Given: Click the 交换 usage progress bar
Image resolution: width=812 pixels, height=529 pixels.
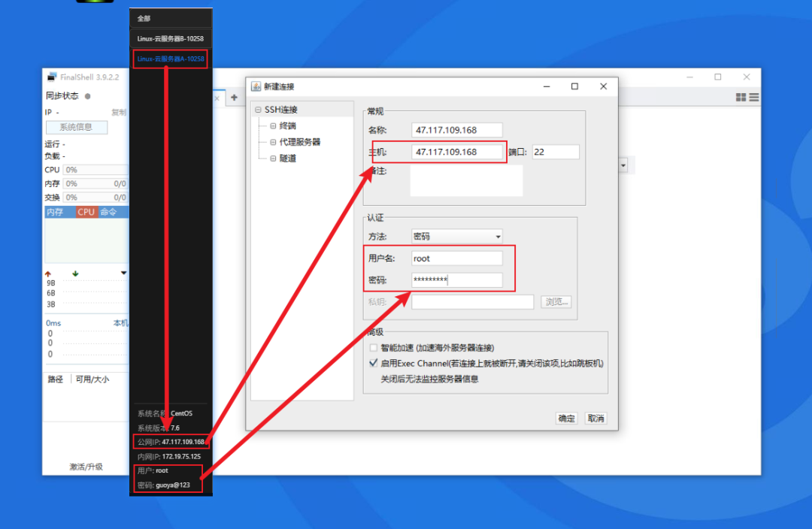Looking at the screenshot, I should pyautogui.click(x=95, y=197).
